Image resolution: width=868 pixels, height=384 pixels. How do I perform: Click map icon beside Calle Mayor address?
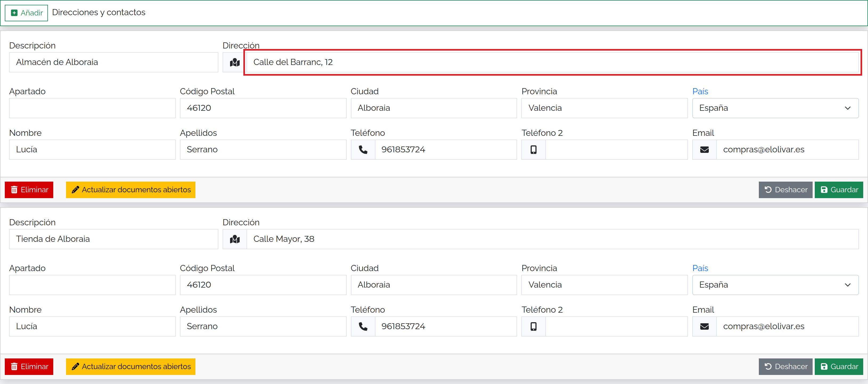point(235,239)
